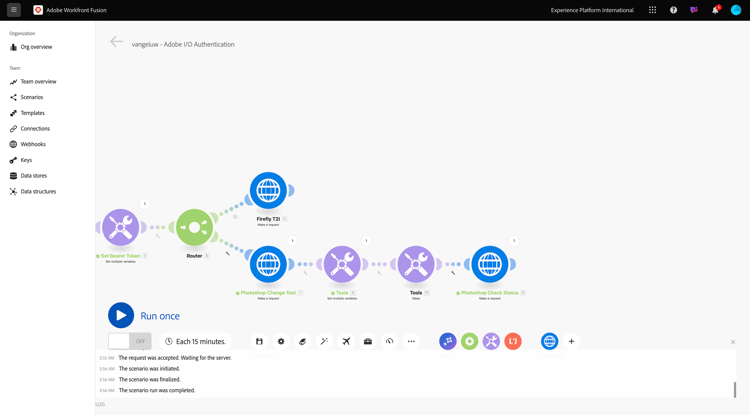Select the Tools set multiple variables module
This screenshot has width=750, height=415.
pyautogui.click(x=342, y=264)
